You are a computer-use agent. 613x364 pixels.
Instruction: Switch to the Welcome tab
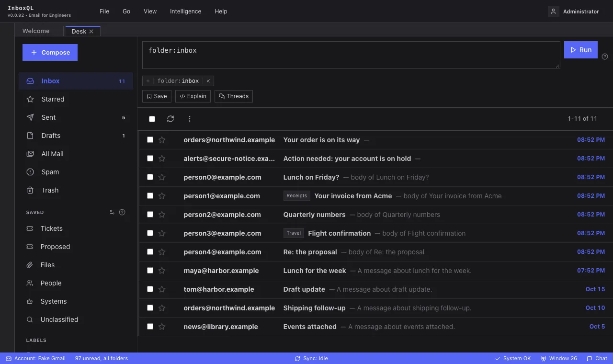pyautogui.click(x=36, y=31)
